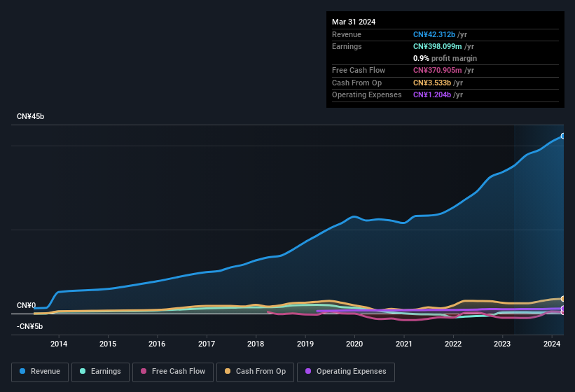Click the teal Earnings legend dot
This screenshot has width=575, height=392.
tap(83, 371)
